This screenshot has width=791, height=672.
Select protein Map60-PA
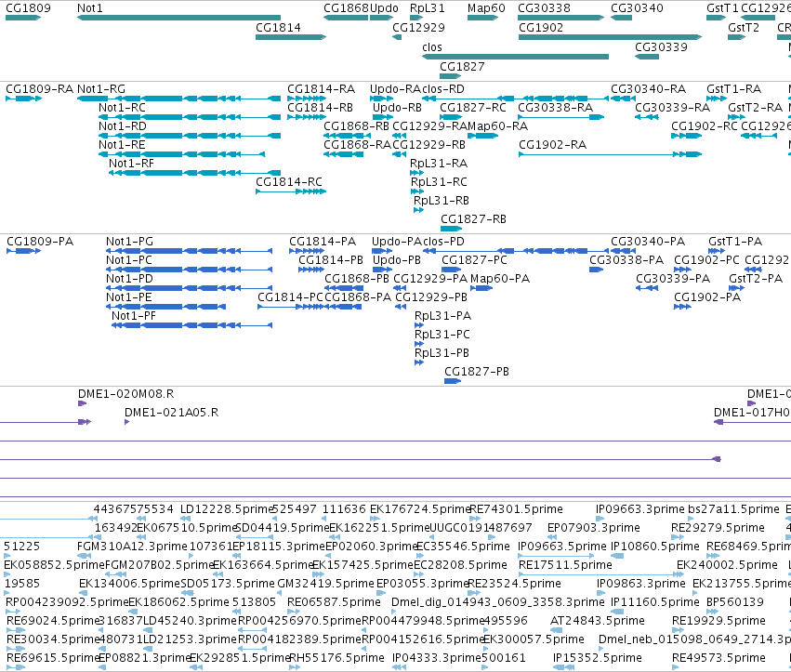pyautogui.click(x=481, y=288)
